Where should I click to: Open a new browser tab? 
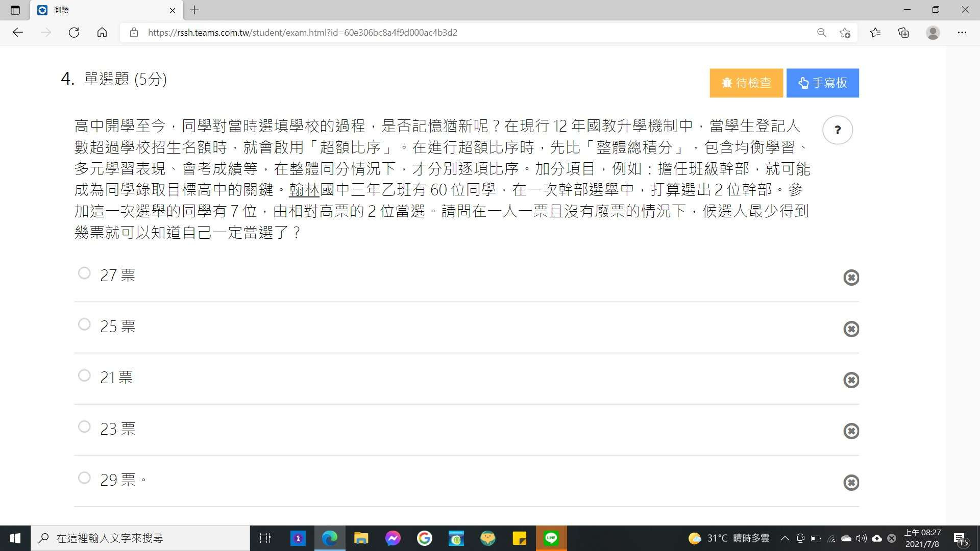[194, 10]
